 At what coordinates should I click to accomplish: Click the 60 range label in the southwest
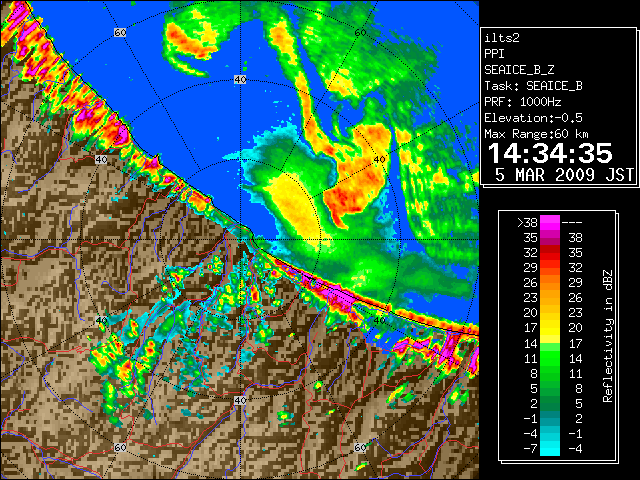click(120, 447)
